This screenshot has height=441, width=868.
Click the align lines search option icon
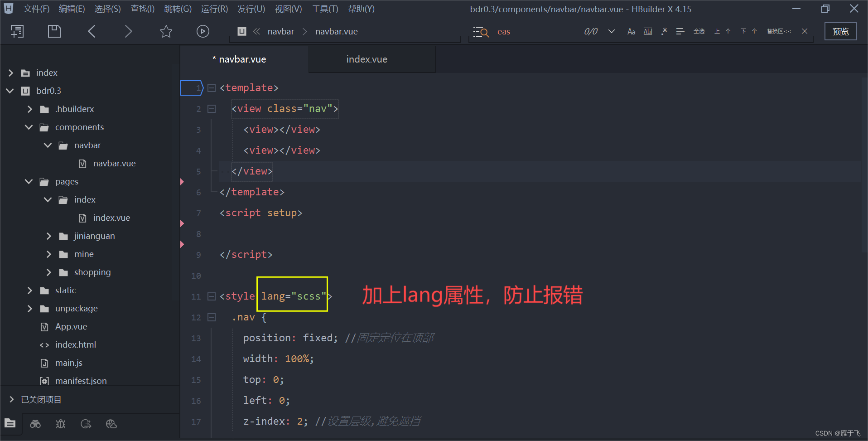pyautogui.click(x=680, y=31)
